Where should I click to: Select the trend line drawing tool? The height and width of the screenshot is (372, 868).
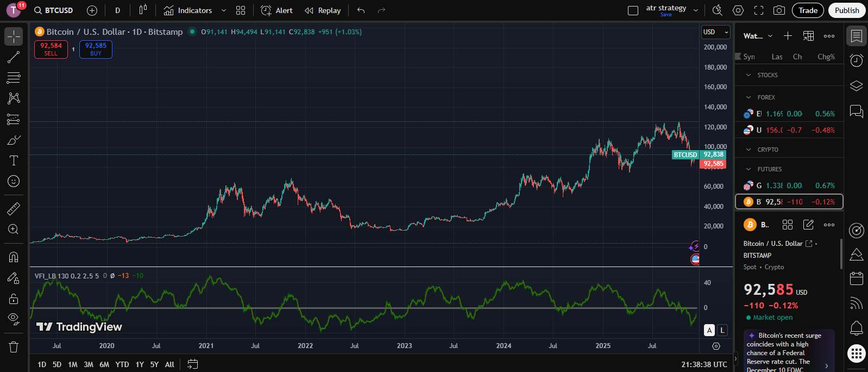coord(14,57)
